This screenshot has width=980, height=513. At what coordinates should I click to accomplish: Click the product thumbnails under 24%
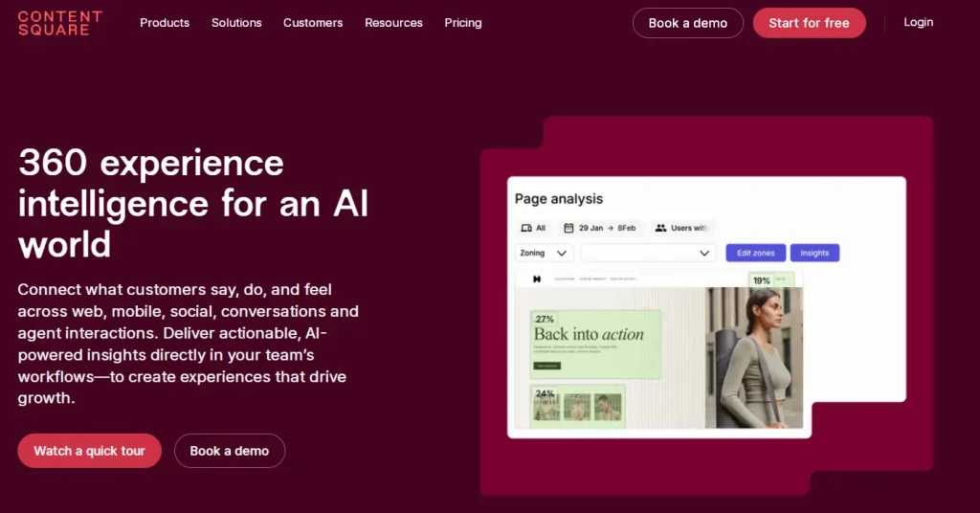577,407
